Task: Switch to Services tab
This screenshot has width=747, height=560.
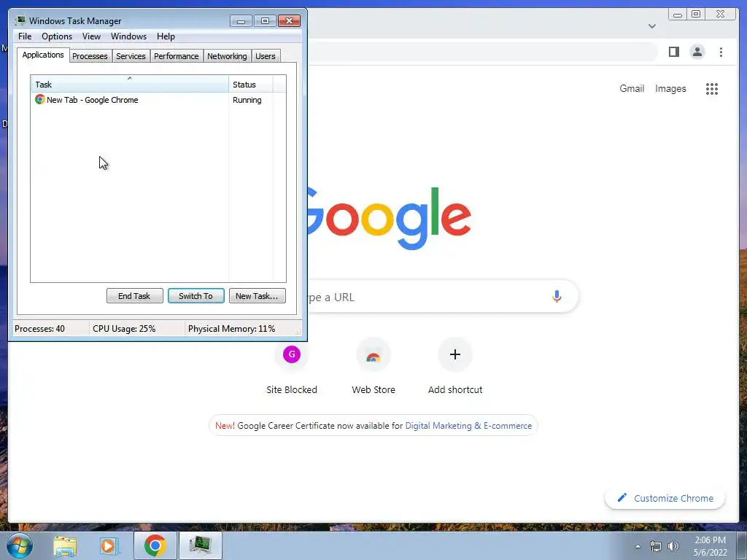Action: (131, 56)
